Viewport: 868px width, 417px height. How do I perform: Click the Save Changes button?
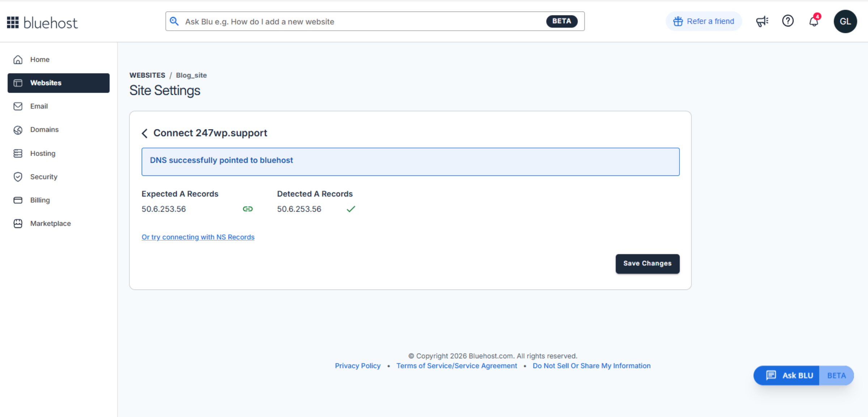coord(647,264)
